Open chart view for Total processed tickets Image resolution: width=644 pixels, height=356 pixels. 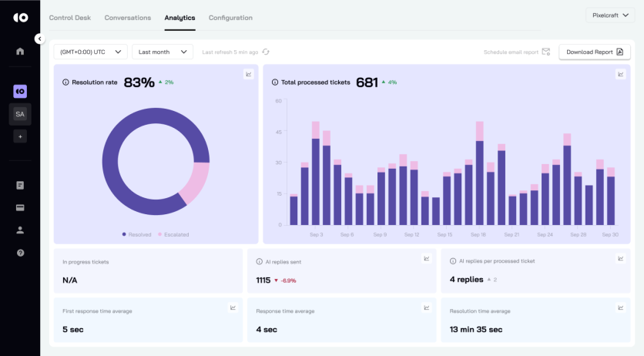[621, 74]
